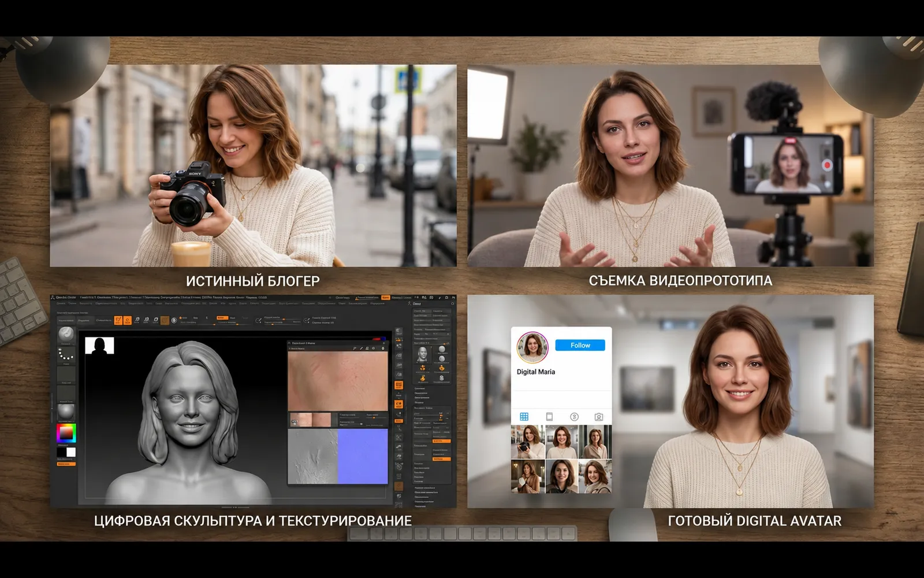This screenshot has width=924, height=578.
Task: Open the profile thumbnail of the woman holding a camera
Action: click(x=527, y=442)
